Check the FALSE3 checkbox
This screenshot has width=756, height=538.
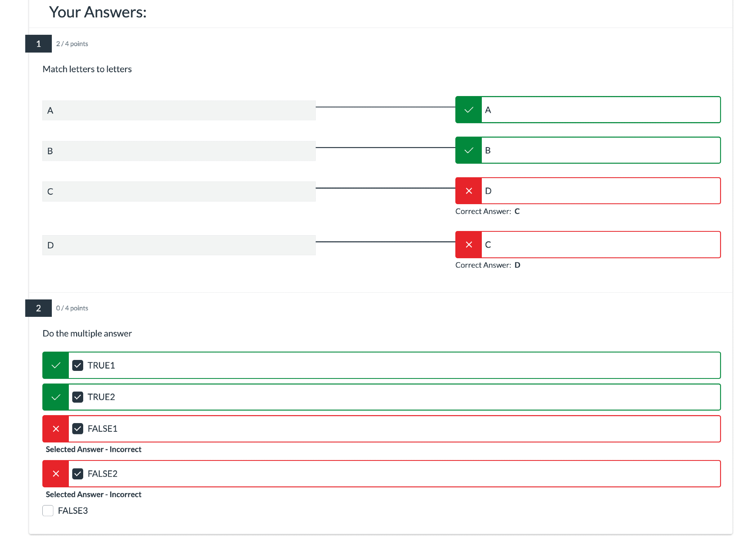48,511
